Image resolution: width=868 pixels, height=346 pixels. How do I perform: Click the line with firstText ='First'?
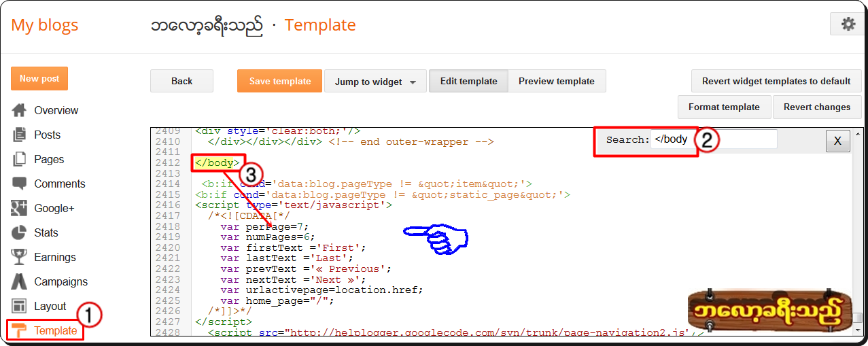point(293,247)
